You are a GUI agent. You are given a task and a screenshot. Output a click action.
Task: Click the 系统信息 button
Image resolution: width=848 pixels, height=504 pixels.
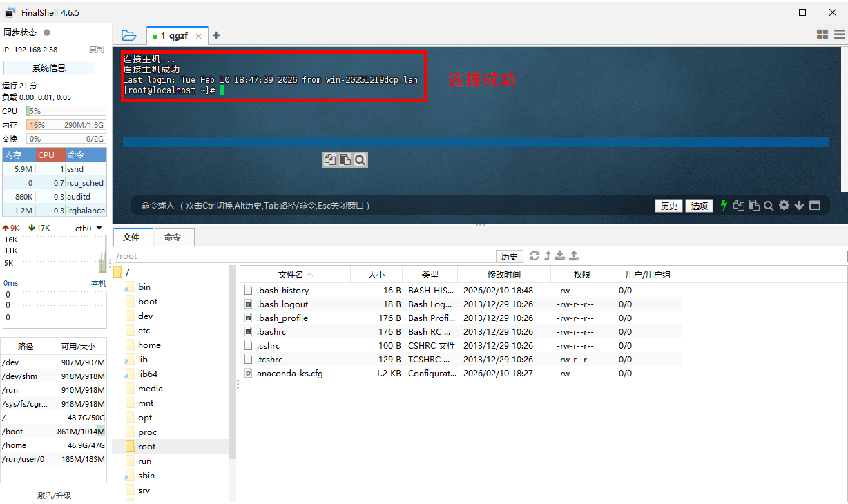point(49,68)
